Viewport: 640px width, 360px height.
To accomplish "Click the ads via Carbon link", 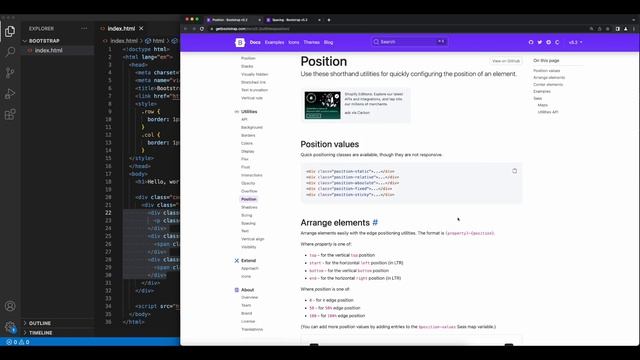I will pyautogui.click(x=357, y=113).
